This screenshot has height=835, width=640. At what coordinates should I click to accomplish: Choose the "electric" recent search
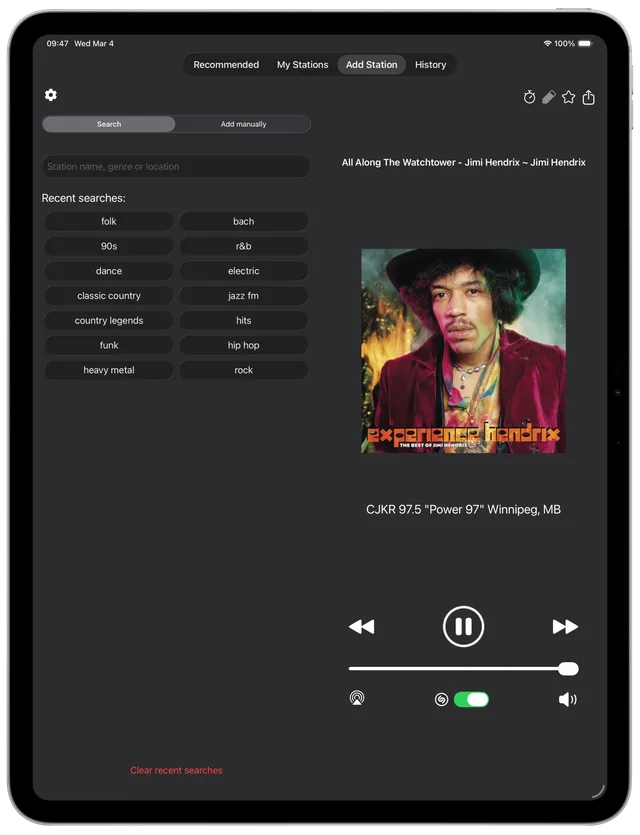click(x=243, y=271)
